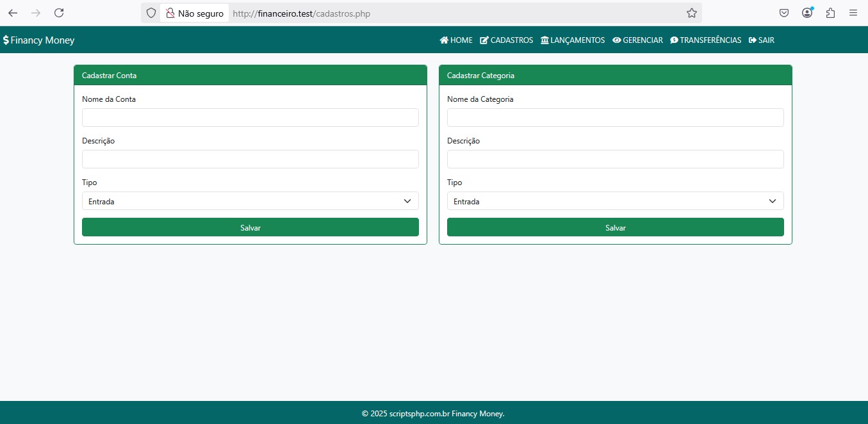Viewport: 868px width, 424px height.
Task: Open the Firefox account profile icon
Action: [x=807, y=13]
